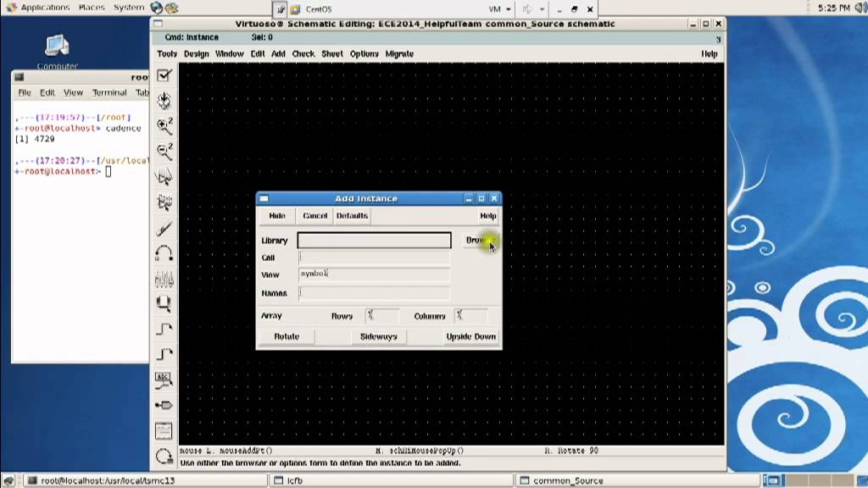Open the Edit menu in Virtuoso

(x=258, y=53)
